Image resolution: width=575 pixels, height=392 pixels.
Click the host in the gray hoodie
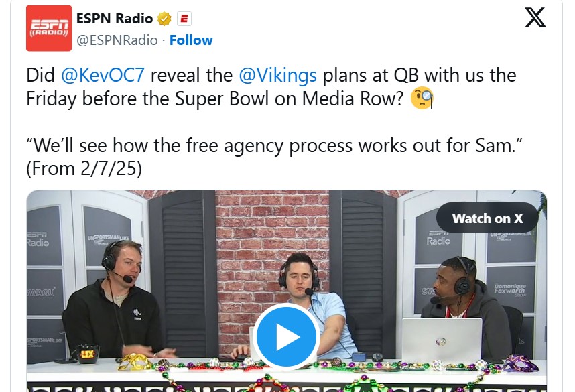(x=468, y=308)
